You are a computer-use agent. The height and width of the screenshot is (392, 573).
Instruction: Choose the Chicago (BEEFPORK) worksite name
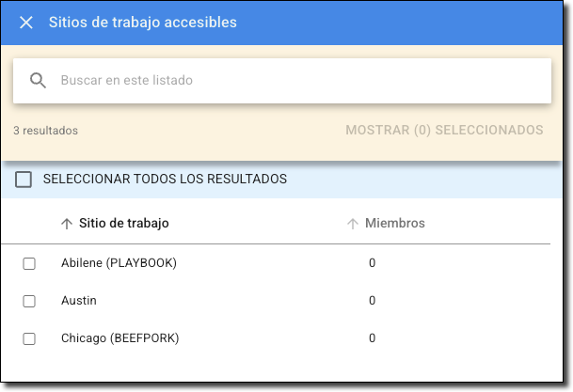coord(119,338)
